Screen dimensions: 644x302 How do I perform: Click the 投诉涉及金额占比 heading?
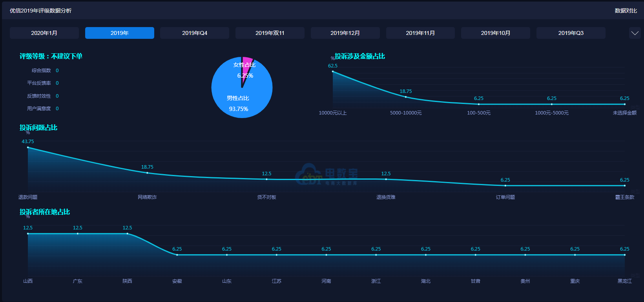click(360, 56)
